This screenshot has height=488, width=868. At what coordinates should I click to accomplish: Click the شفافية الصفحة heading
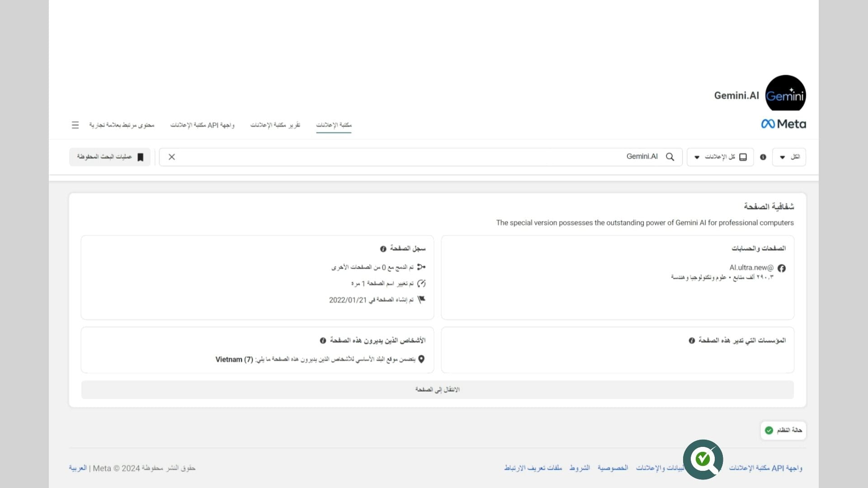coord(769,206)
